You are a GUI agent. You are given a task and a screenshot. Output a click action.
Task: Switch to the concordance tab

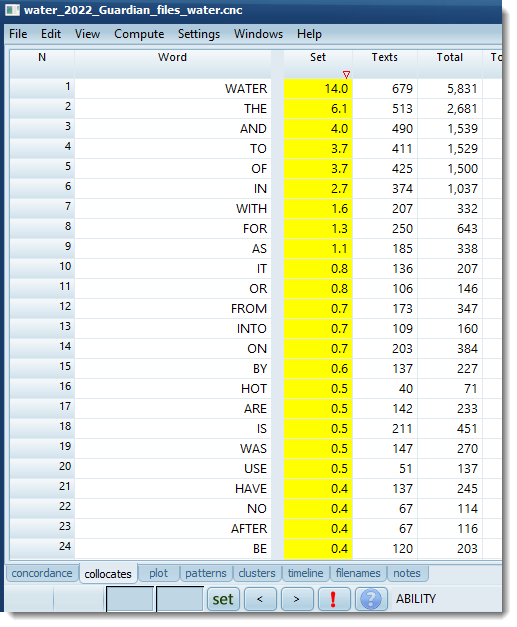(42, 573)
